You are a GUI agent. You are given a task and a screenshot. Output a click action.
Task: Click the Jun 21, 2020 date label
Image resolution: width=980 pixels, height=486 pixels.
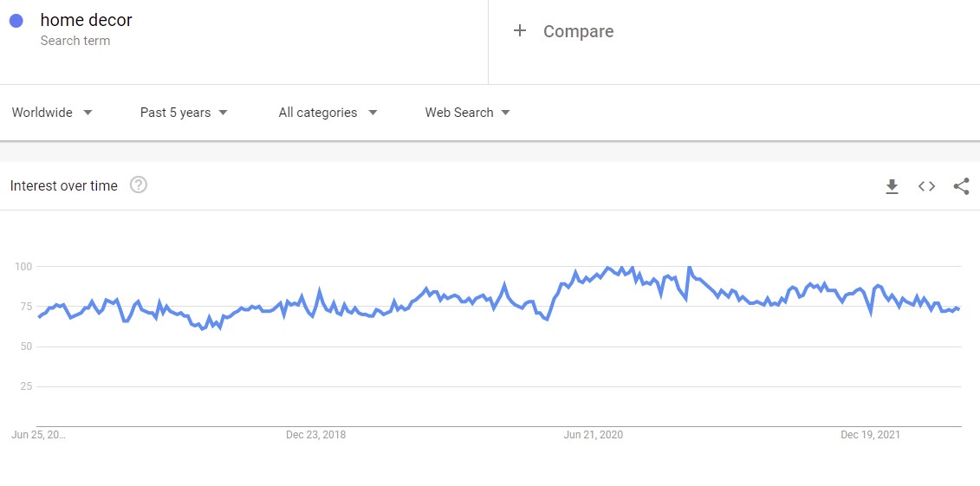[594, 435]
